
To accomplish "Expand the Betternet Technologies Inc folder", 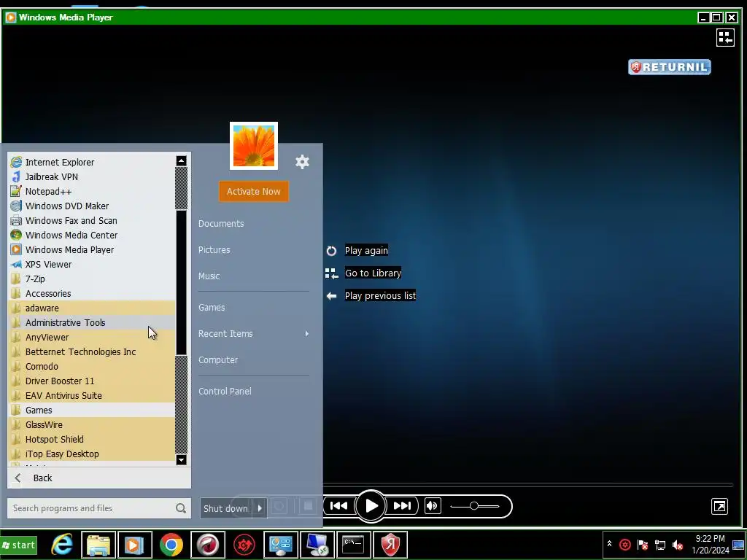I will click(x=91, y=352).
